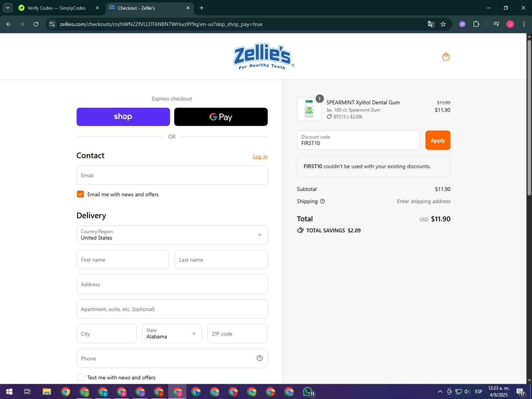Open a new browser tab
532x399 pixels.
coord(201,8)
